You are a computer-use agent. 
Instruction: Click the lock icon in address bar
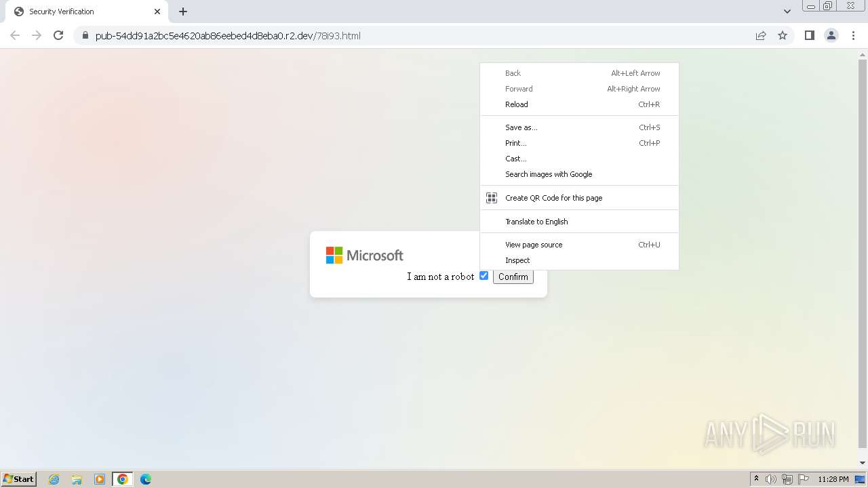85,35
